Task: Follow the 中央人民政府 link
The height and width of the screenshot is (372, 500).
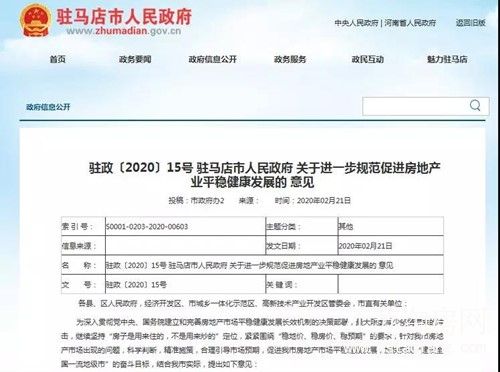Action: point(356,23)
